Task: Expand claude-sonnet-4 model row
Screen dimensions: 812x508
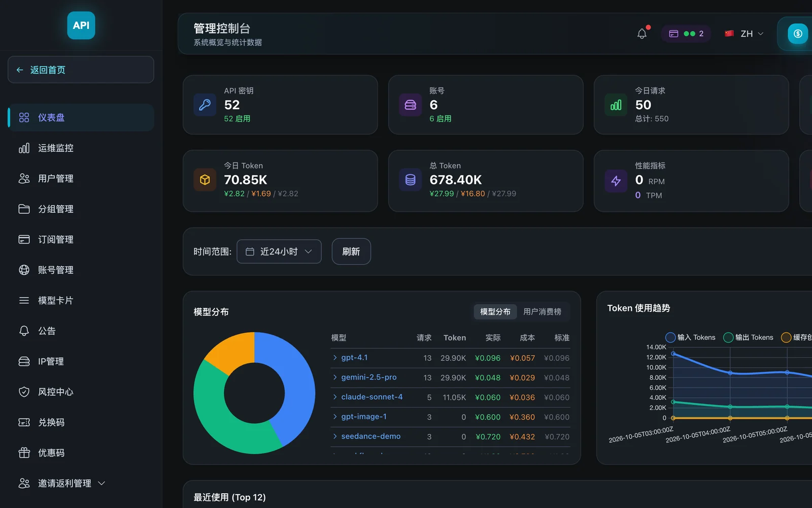Action: pos(335,397)
